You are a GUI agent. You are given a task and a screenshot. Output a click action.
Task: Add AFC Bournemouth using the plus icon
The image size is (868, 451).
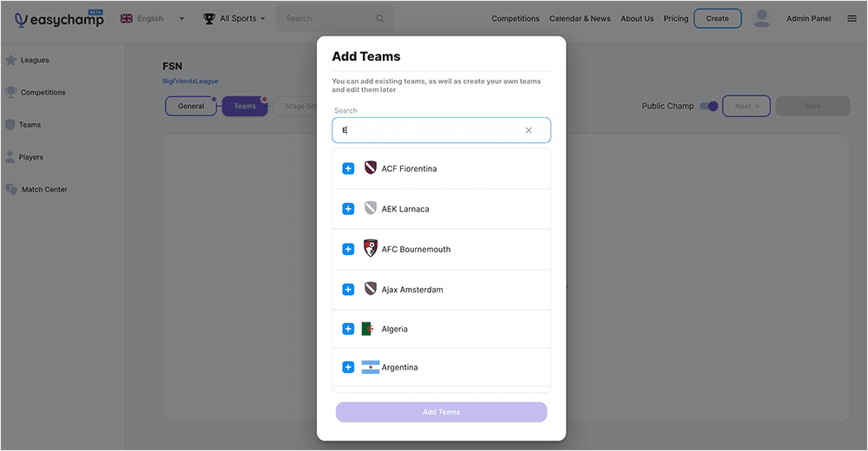pos(348,249)
